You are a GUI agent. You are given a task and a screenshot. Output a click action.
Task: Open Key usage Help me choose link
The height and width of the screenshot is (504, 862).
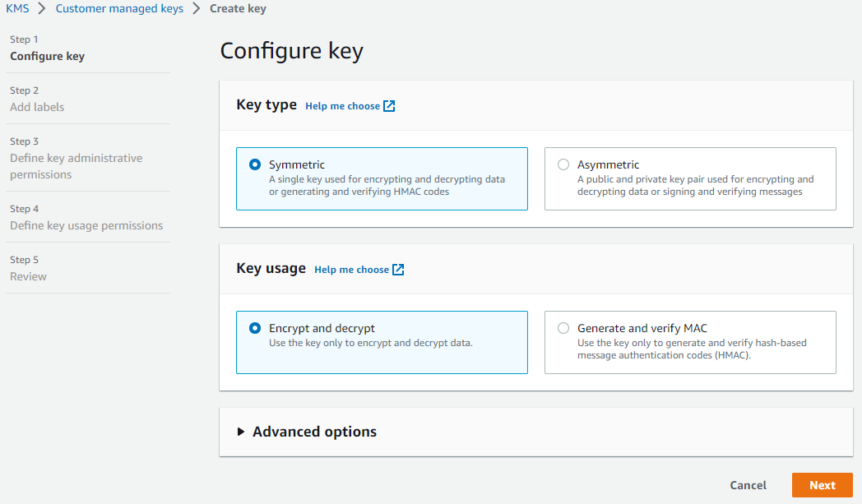tap(351, 270)
